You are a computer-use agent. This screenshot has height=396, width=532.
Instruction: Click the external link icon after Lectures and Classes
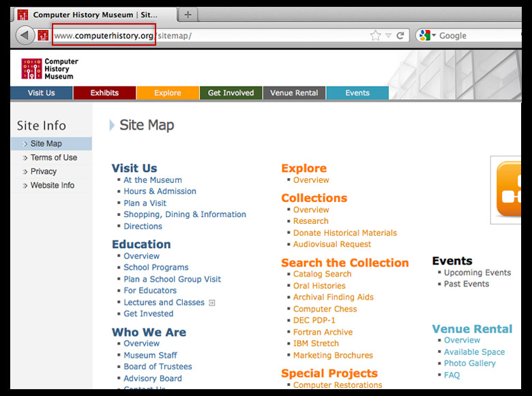[x=212, y=302]
